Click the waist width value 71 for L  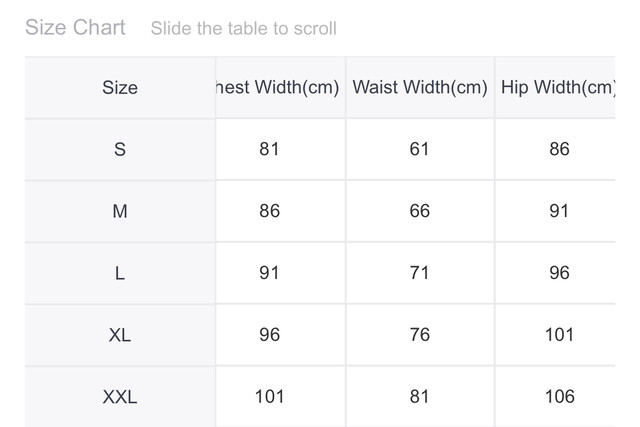point(420,273)
